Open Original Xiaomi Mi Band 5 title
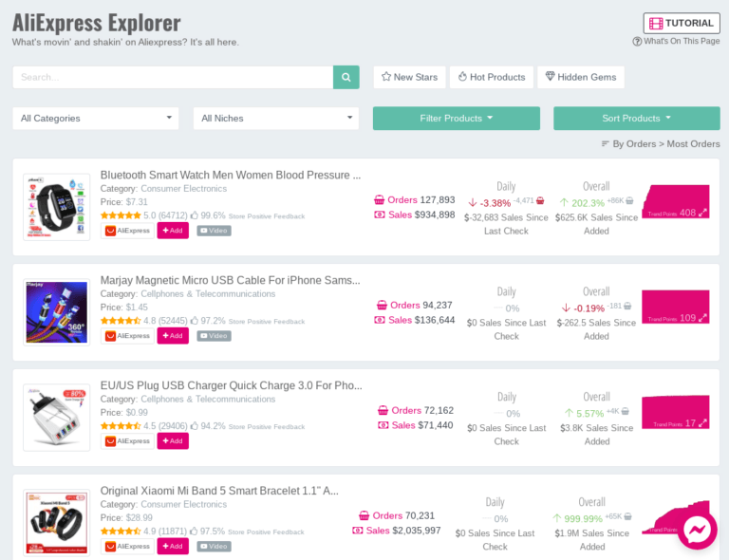Image resolution: width=729 pixels, height=560 pixels. 219,491
